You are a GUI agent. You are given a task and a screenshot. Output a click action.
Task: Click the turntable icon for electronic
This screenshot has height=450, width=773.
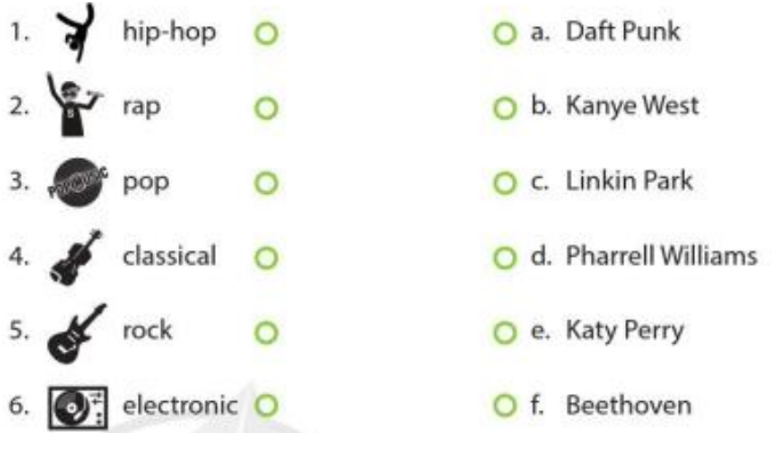77,408
